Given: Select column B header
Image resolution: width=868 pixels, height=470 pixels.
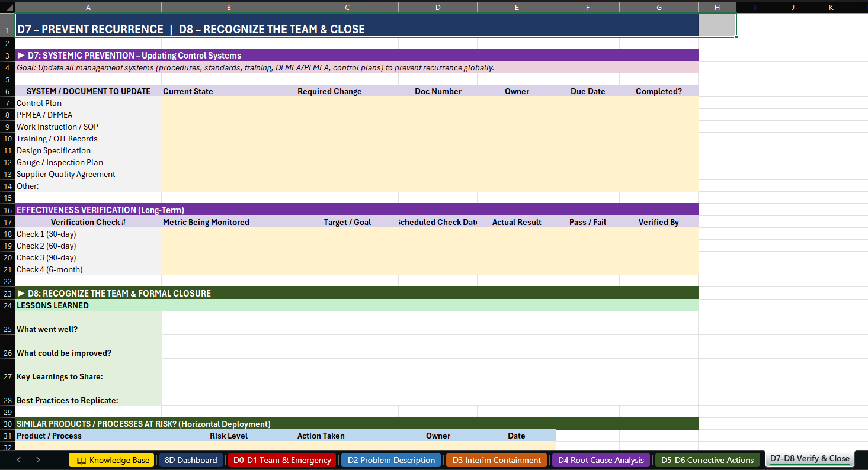Looking at the screenshot, I should [x=229, y=7].
